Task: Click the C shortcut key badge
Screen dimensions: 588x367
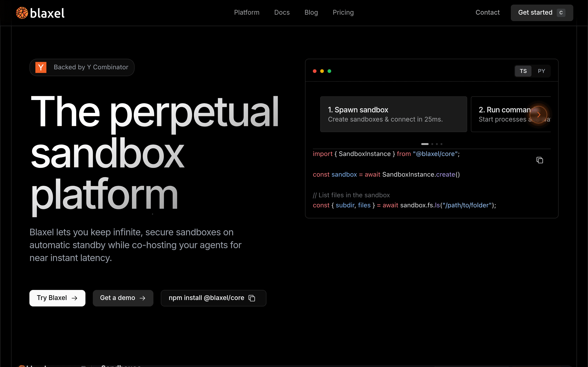Action: point(561,13)
